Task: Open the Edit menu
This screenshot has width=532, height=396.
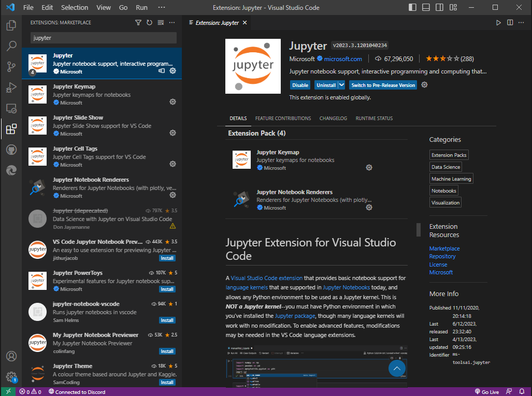Action: tap(47, 7)
